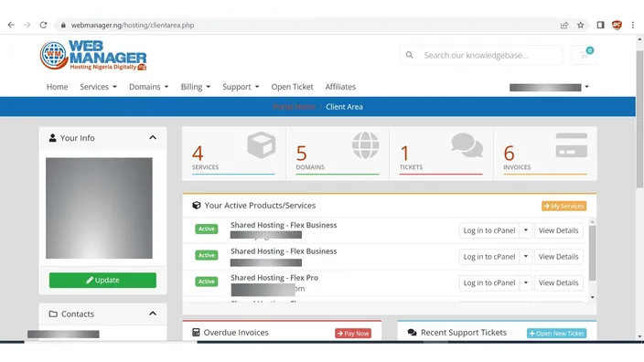Screen dimensions: 644x362
Task: View Details of second Flex Business hosting
Action: coord(559,257)
